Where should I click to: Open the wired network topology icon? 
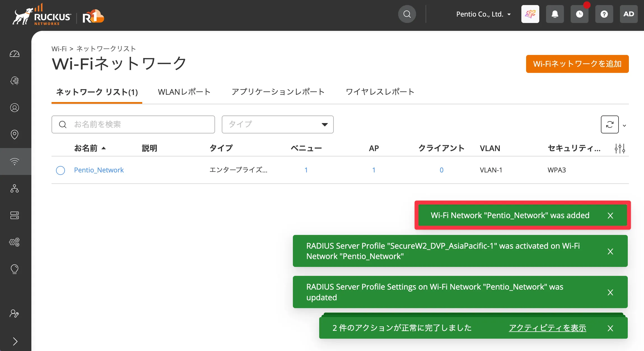click(15, 188)
